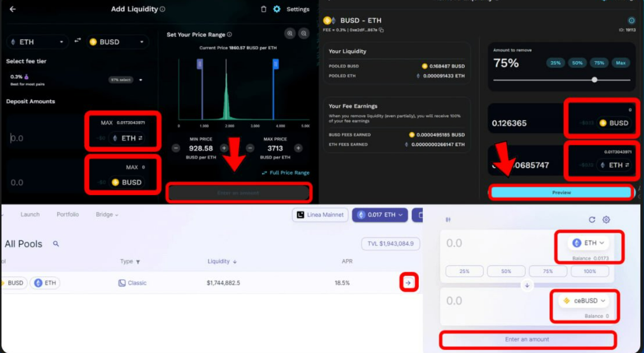Search pools with the magnifier icon

tap(56, 244)
